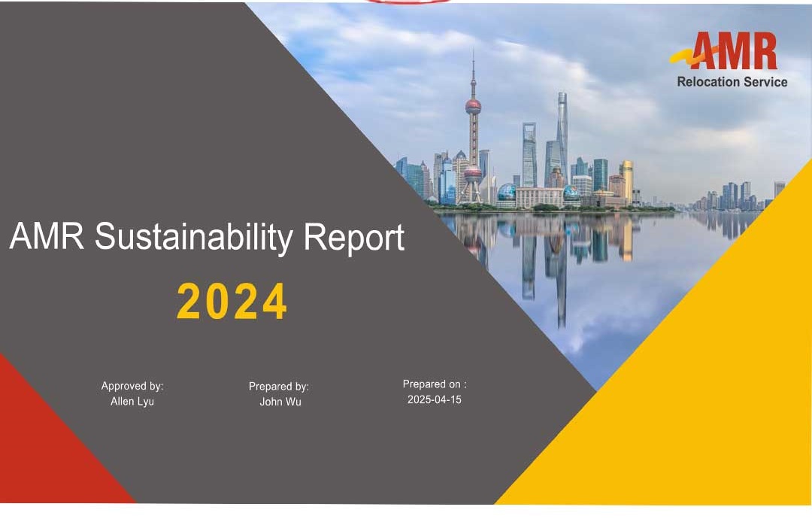
Task: Select the name "John Wu"
Action: 280,402
